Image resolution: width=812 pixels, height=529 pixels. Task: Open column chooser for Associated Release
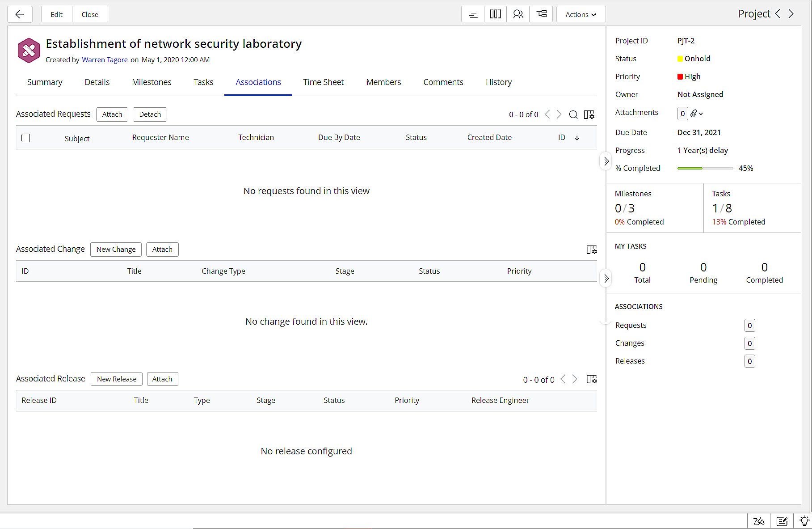click(x=592, y=380)
